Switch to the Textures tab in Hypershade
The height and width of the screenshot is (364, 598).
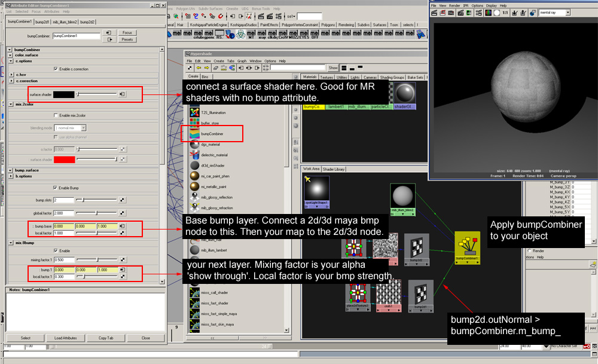coord(327,77)
